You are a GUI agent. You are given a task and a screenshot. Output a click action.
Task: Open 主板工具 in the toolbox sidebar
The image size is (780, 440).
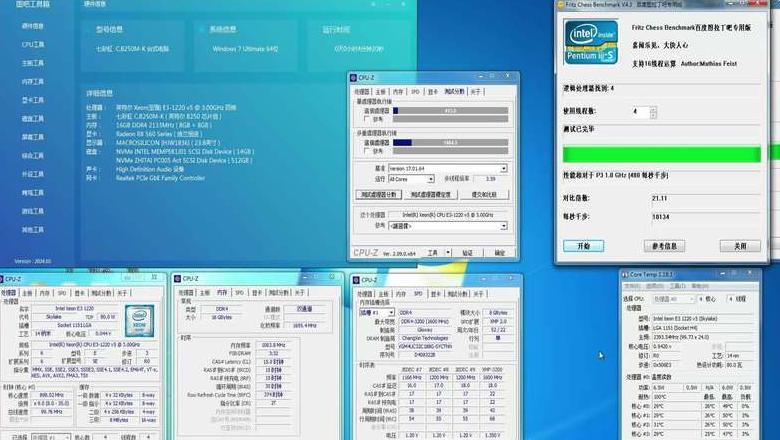point(33,63)
